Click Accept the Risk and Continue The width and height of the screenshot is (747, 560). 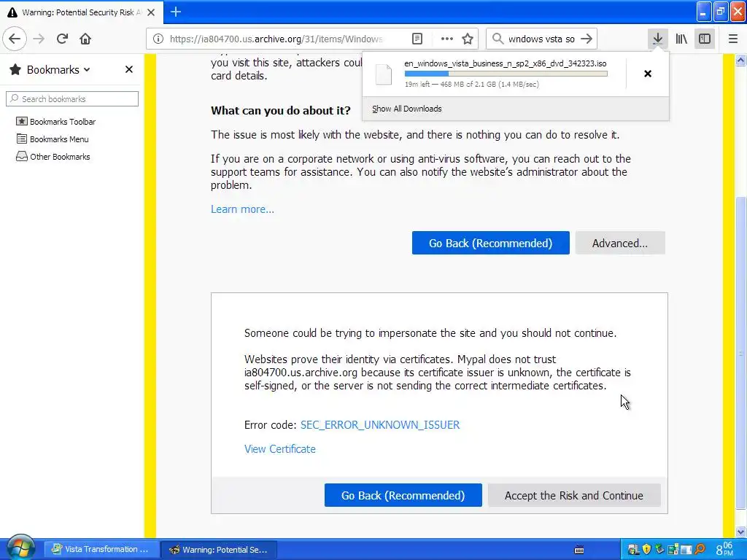[x=574, y=495]
